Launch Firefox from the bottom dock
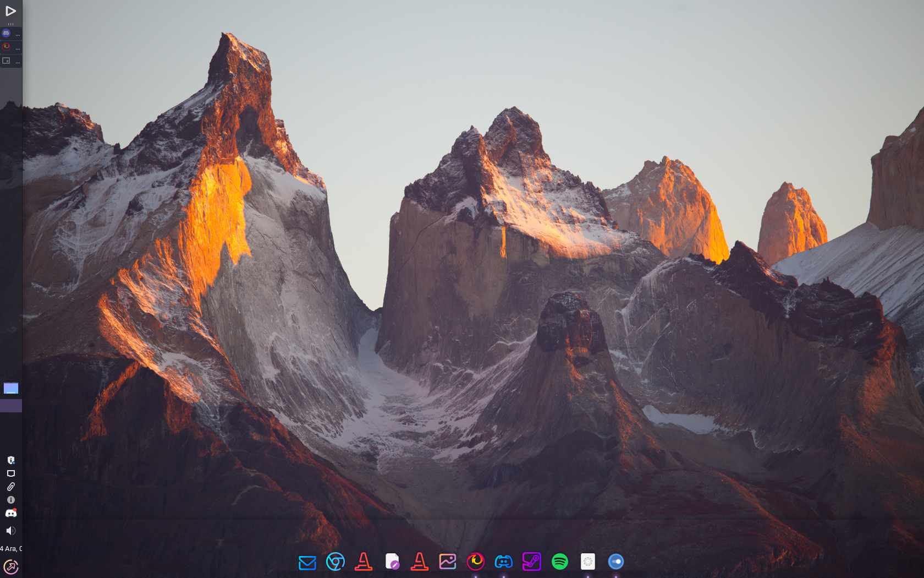This screenshot has width=924, height=578. coord(476,561)
